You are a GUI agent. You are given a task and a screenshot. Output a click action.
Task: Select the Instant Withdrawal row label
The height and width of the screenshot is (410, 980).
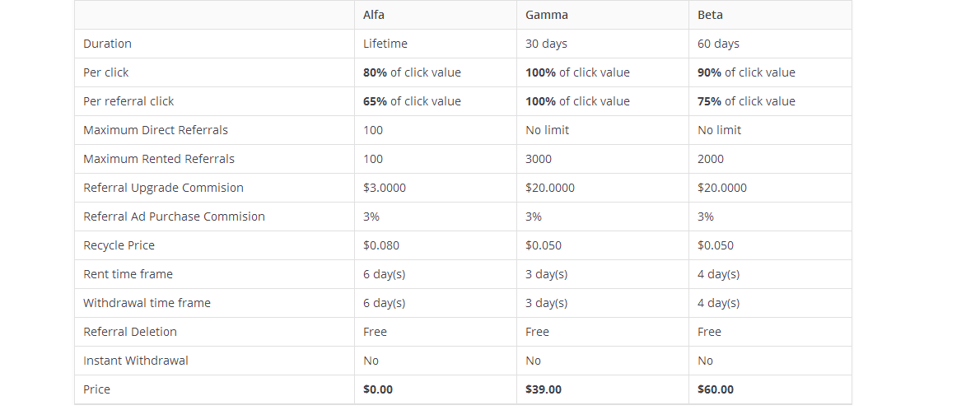coord(136,361)
